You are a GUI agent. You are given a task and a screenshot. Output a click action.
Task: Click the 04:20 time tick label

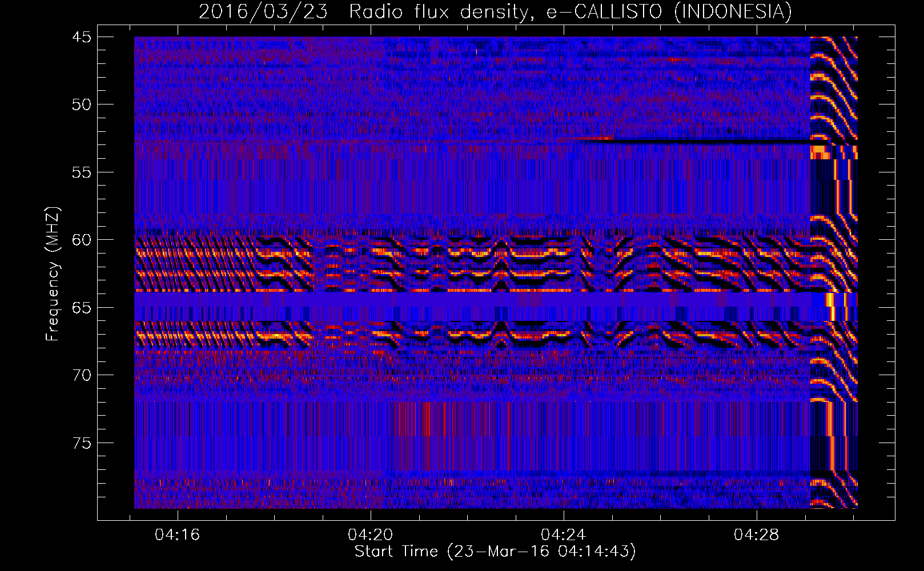click(371, 535)
